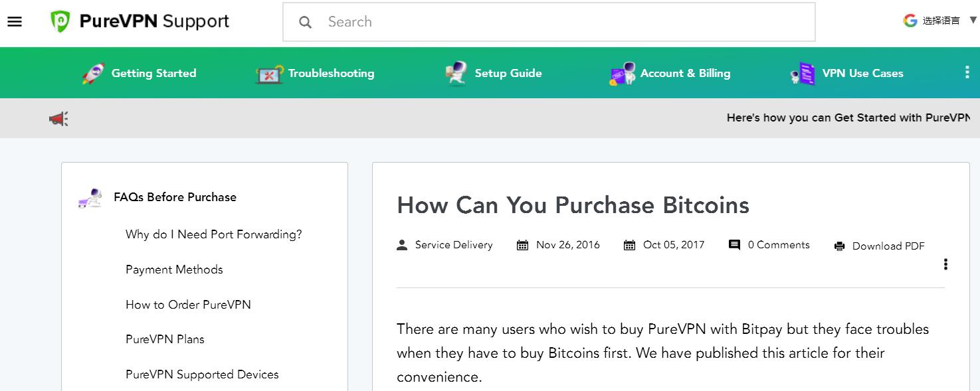The width and height of the screenshot is (980, 391).
Task: Open the 0 Comments link
Action: tap(778, 245)
